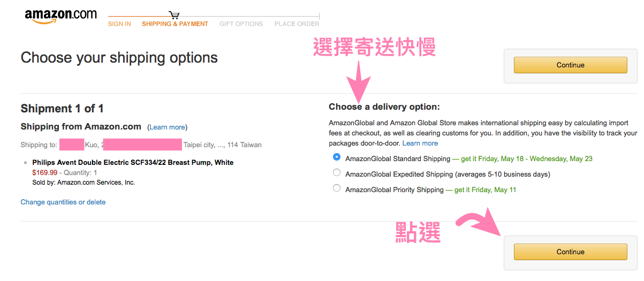Screen dimensions: 644x281
Task: Click the pink 點選 annotation text
Action: 418,232
